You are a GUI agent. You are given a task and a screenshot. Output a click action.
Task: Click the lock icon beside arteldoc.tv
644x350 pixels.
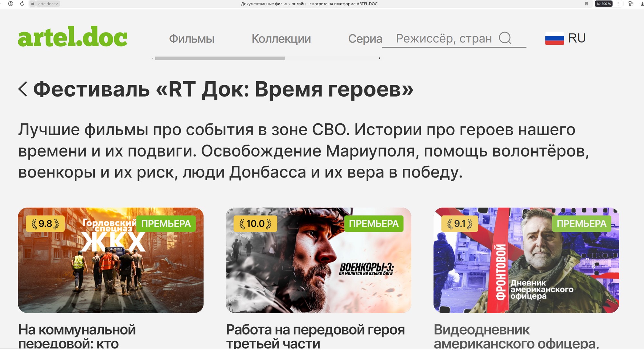33,4
